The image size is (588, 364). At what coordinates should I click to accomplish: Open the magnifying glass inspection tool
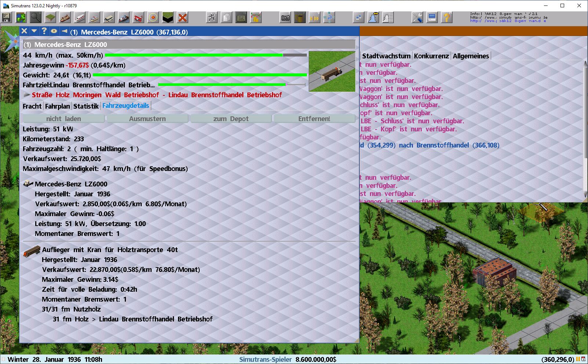click(36, 17)
